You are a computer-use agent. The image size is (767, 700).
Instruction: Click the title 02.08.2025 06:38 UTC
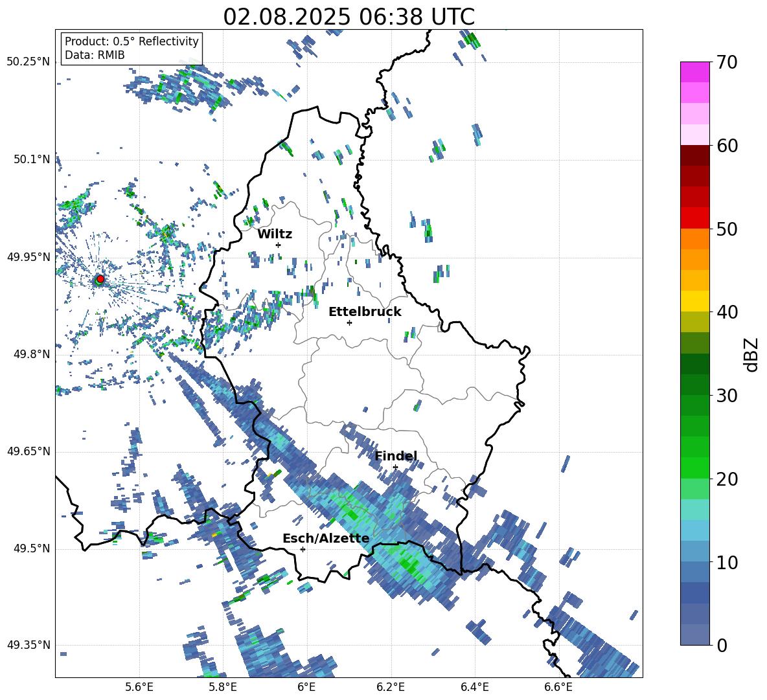coord(349,17)
